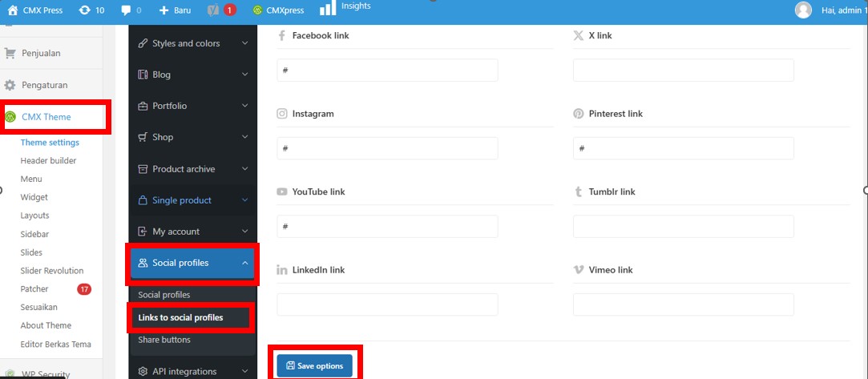Expand the Shop section chevron
Screen dimensions: 868x379
245,137
